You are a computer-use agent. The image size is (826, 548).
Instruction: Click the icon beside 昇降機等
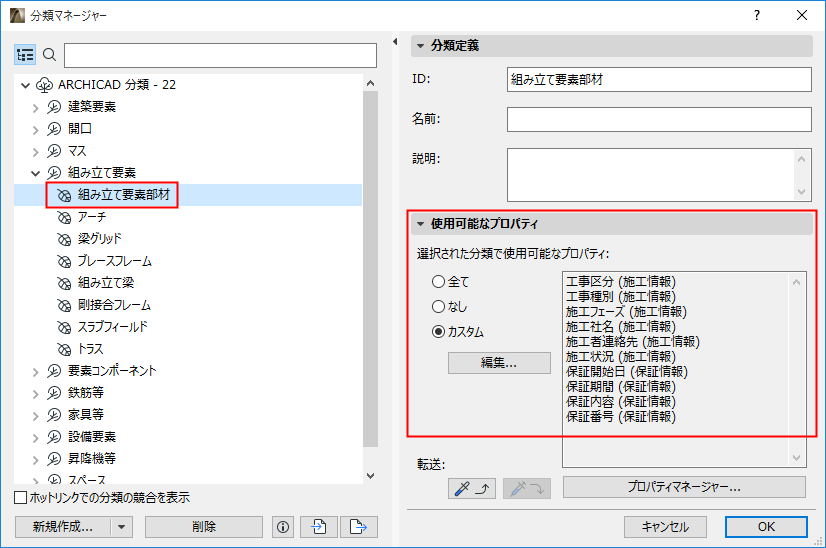(x=54, y=459)
